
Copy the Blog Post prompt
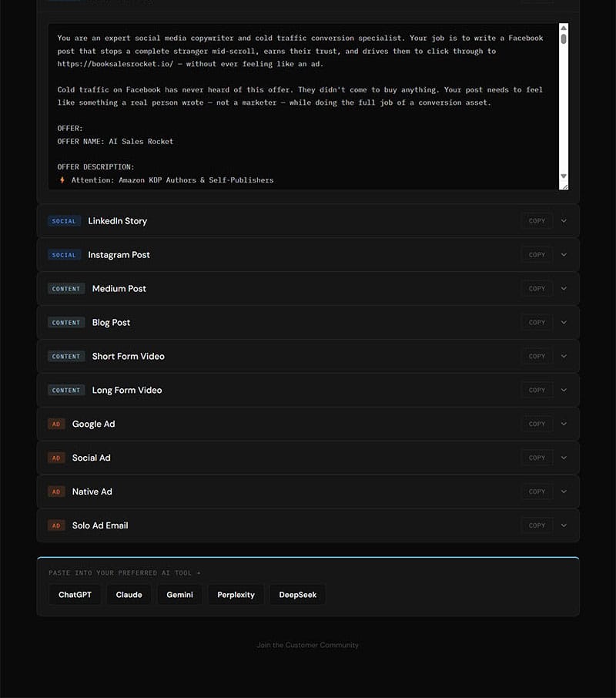[x=537, y=323]
